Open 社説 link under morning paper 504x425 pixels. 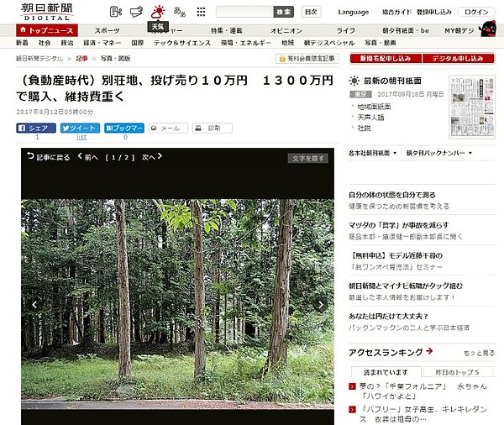point(365,128)
